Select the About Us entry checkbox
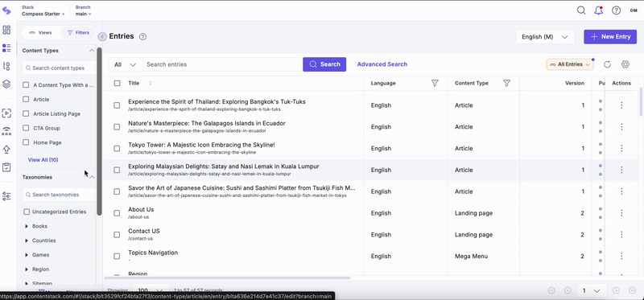Viewport: 644px width, 300px height. [x=117, y=213]
